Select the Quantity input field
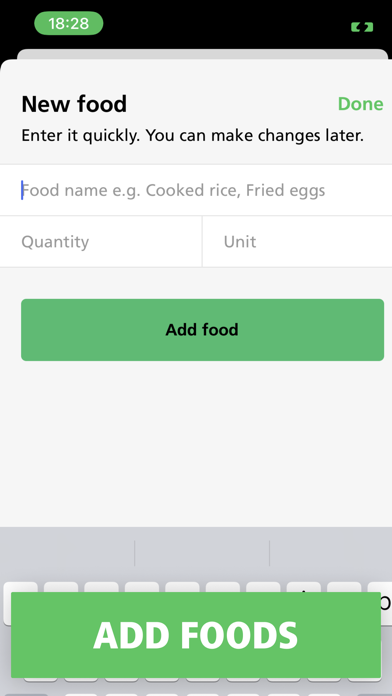Image resolution: width=392 pixels, height=696 pixels. pos(101,241)
